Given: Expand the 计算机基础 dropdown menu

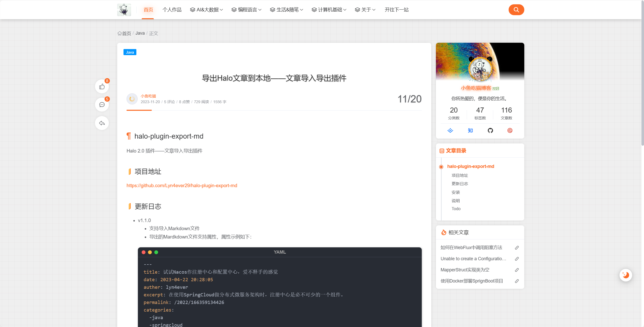Looking at the screenshot, I should pos(329,10).
